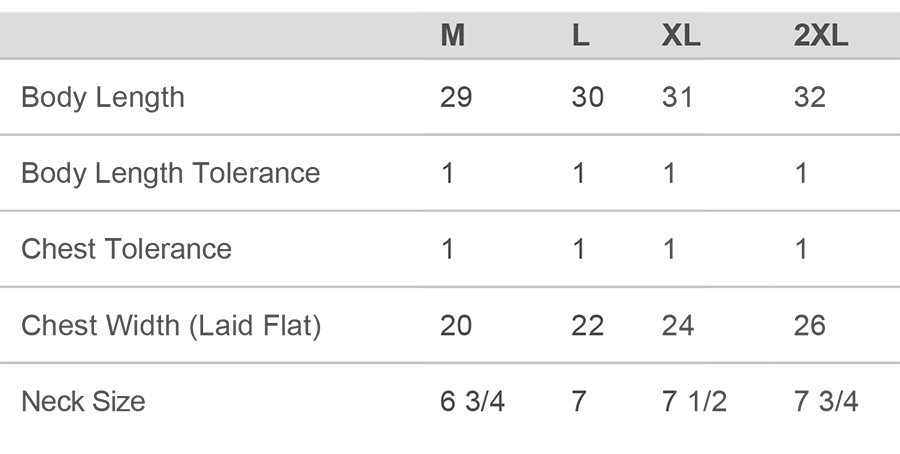Click the M size column header

452,36
